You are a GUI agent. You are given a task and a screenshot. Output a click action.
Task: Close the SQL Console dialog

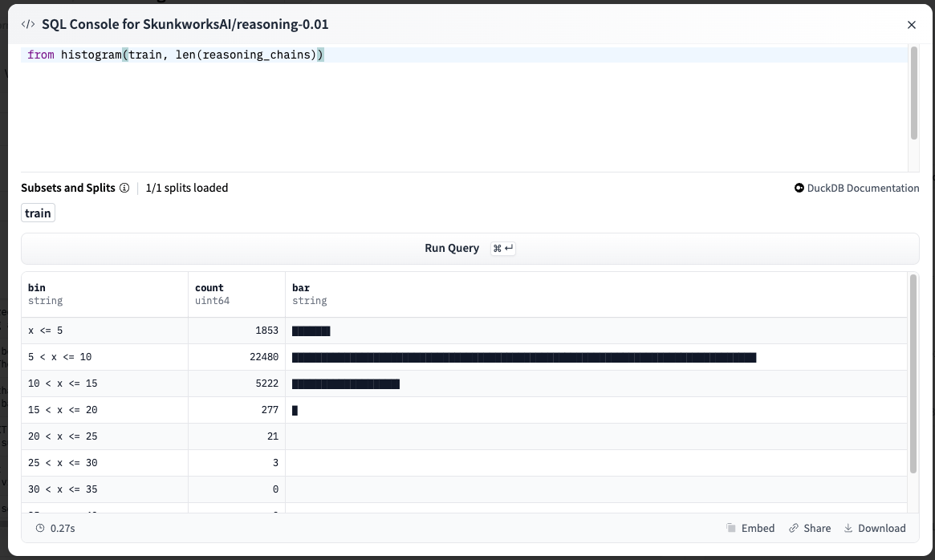pyautogui.click(x=912, y=24)
